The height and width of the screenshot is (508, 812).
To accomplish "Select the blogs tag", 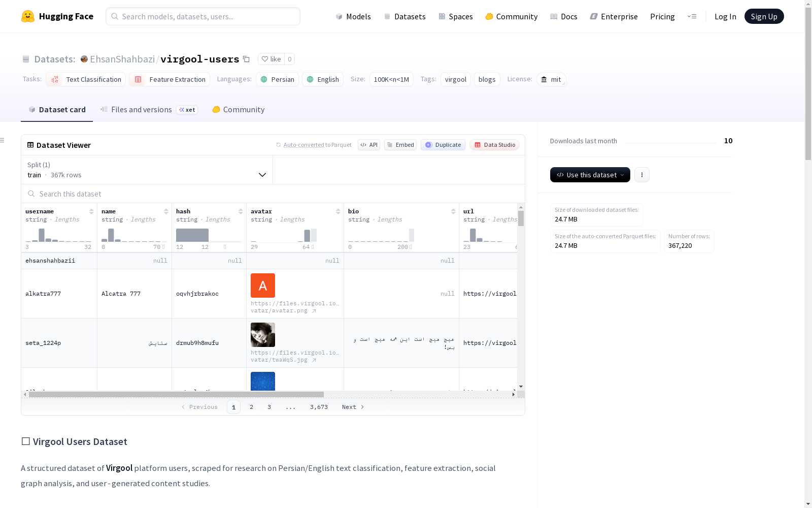I will coord(487,79).
